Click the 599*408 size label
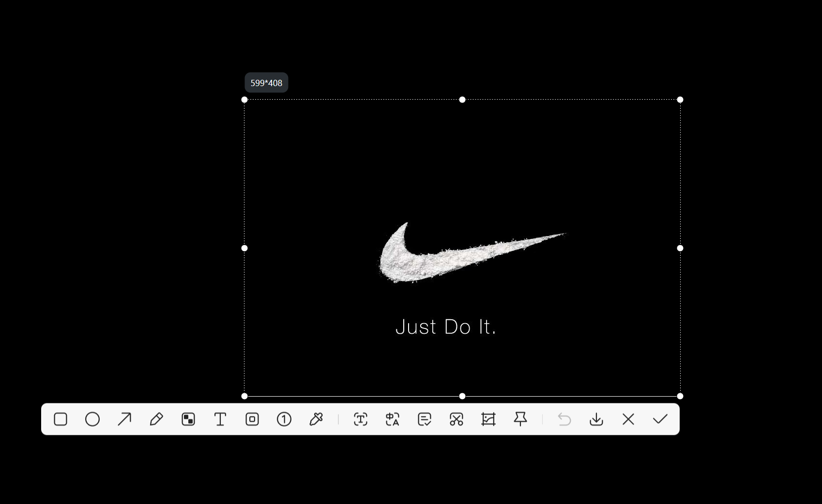This screenshot has width=822, height=504. click(266, 83)
